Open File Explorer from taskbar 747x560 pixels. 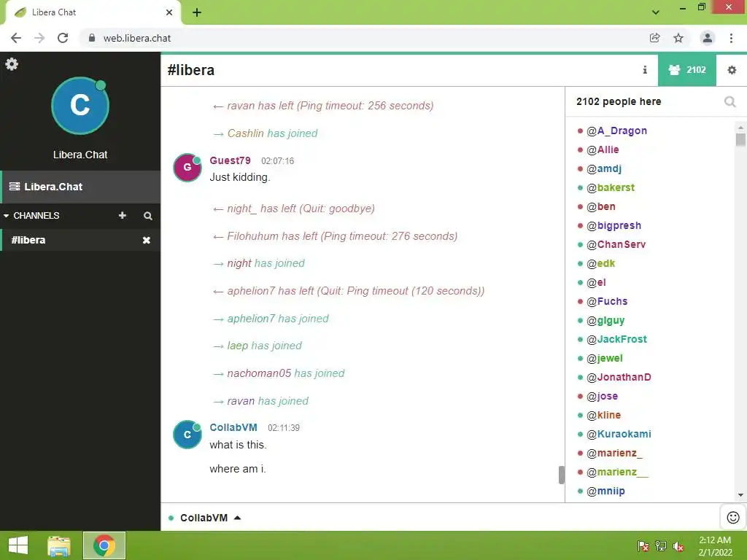pos(59,545)
